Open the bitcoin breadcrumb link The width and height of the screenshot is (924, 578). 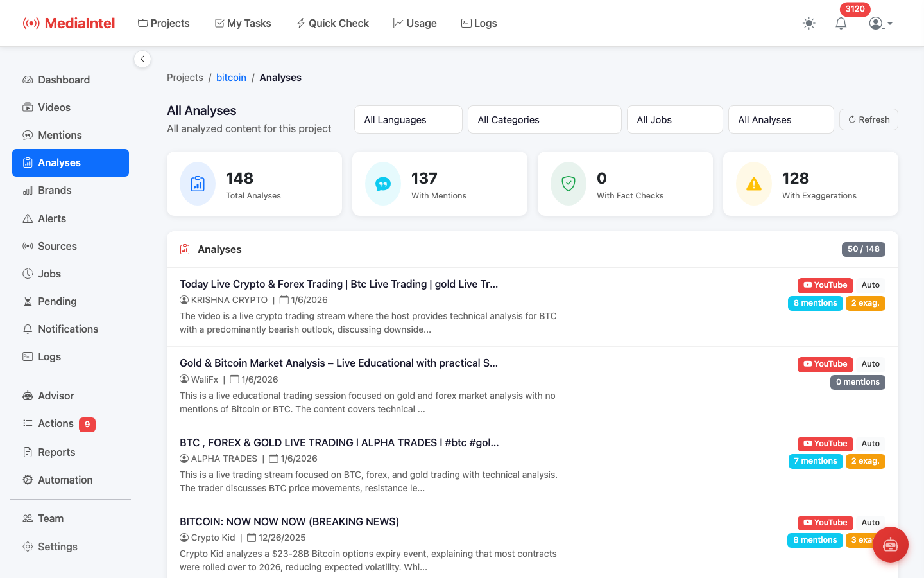231,77
